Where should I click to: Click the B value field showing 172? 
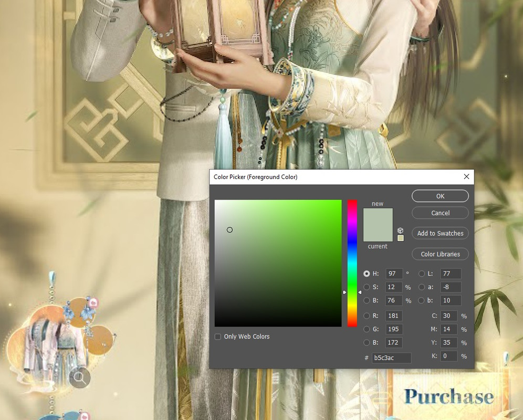click(394, 342)
